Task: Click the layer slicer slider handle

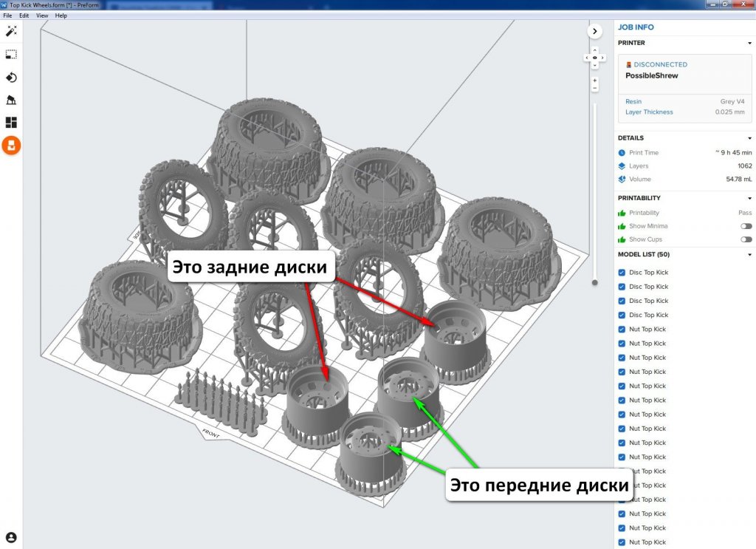Action: (x=594, y=282)
